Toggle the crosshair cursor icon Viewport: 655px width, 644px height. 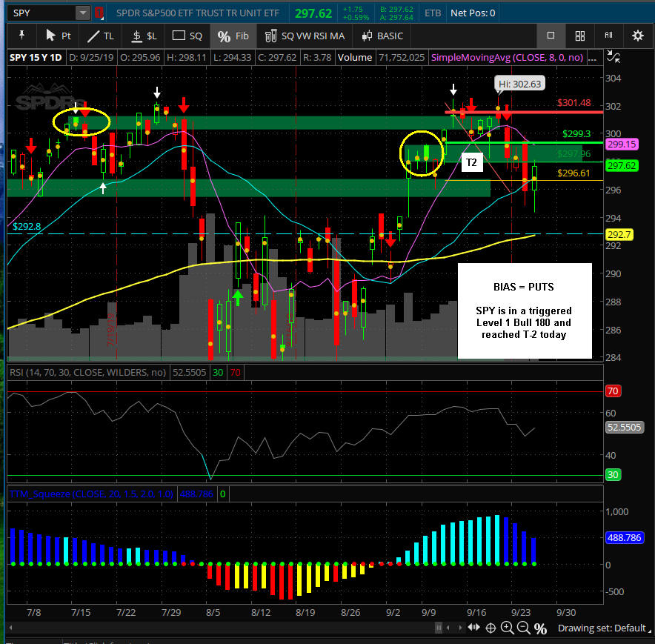pyautogui.click(x=491, y=628)
